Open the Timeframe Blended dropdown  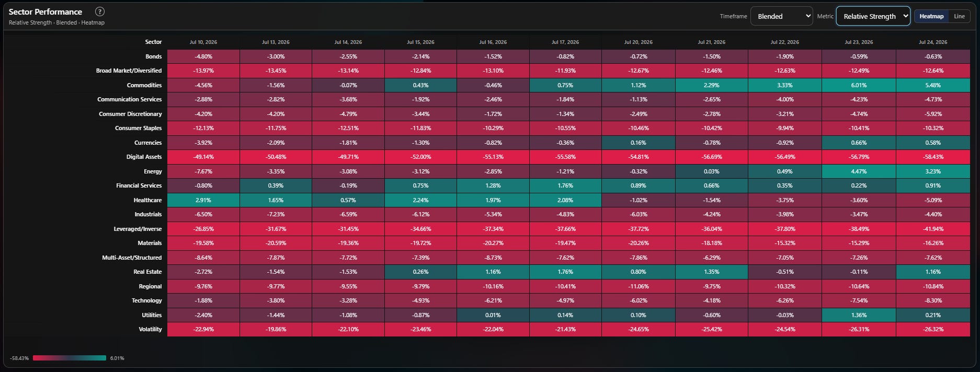click(781, 16)
